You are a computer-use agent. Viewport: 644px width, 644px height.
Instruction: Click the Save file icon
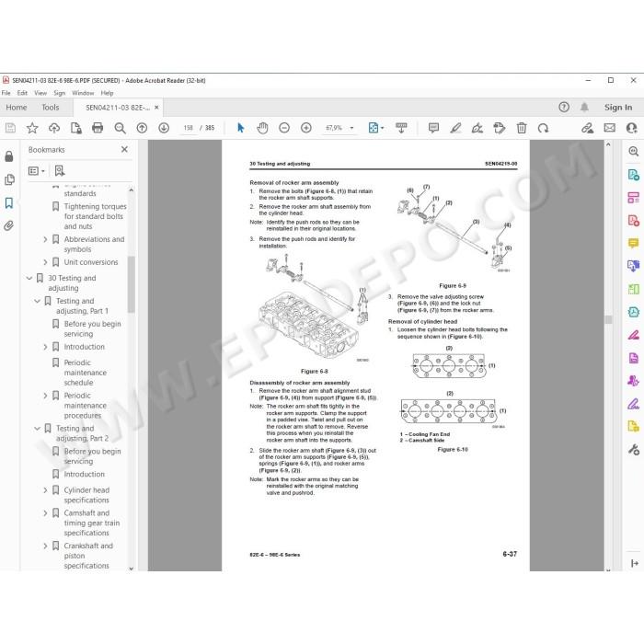(x=10, y=128)
